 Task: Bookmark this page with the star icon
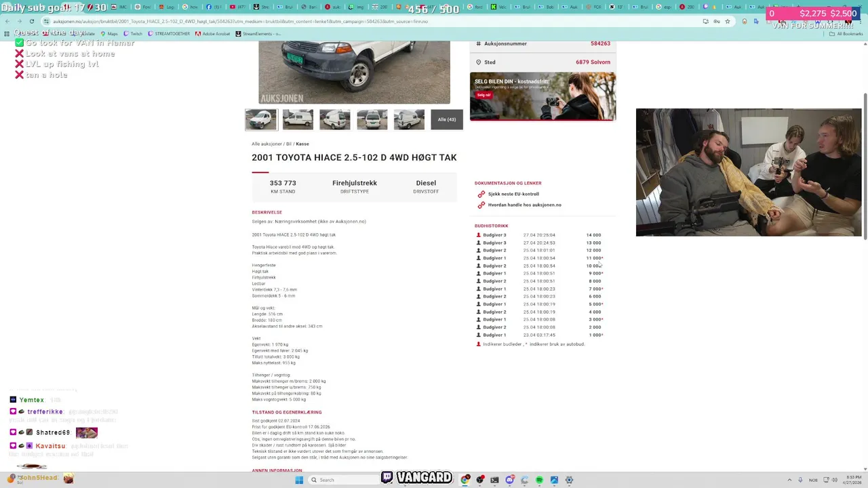pyautogui.click(x=728, y=21)
